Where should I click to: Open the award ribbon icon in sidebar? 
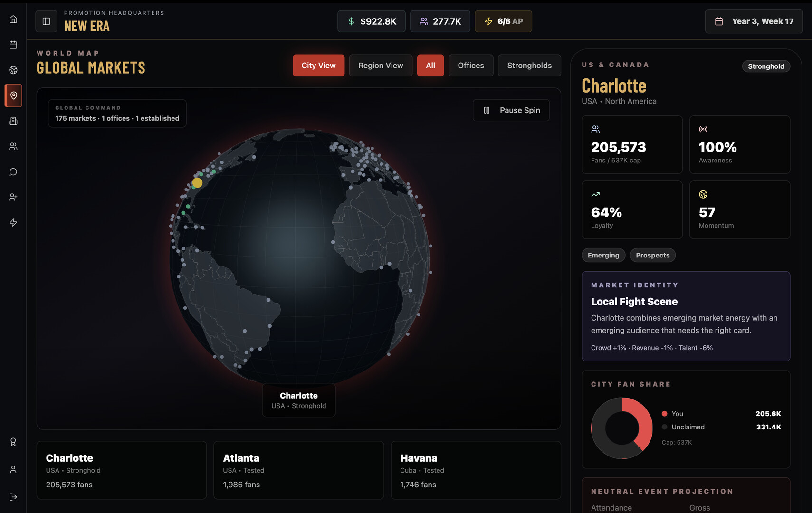13,442
